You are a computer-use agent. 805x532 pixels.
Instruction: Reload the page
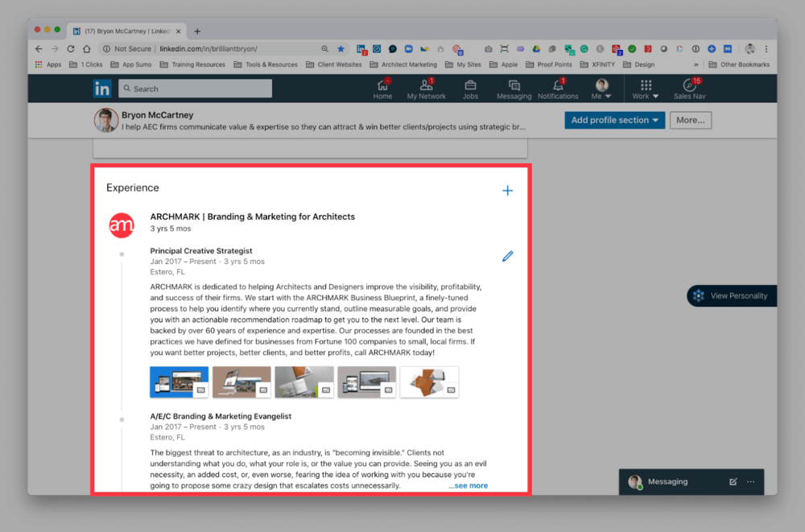tap(71, 49)
